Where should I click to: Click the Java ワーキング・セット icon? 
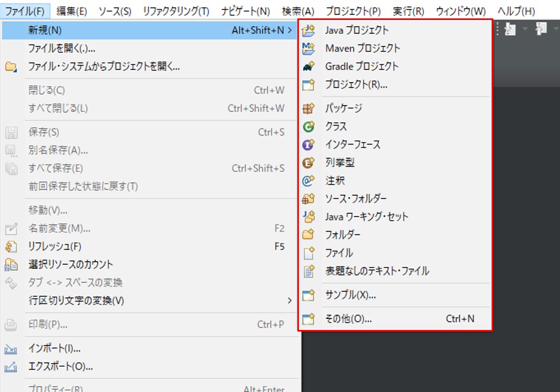pos(309,216)
